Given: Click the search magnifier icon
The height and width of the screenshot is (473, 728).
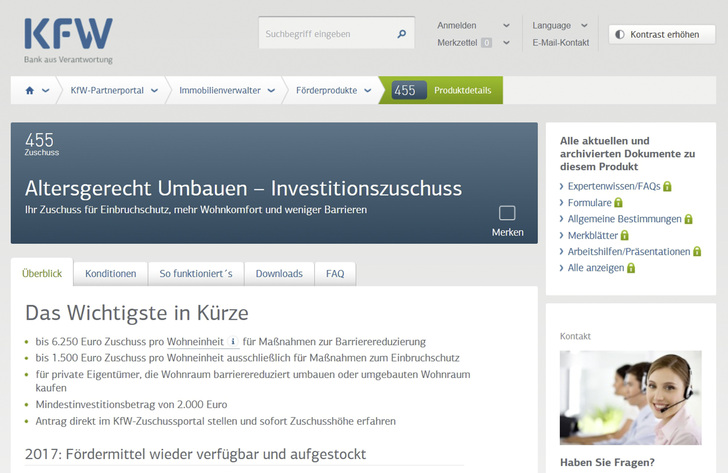Looking at the screenshot, I should click(x=402, y=34).
